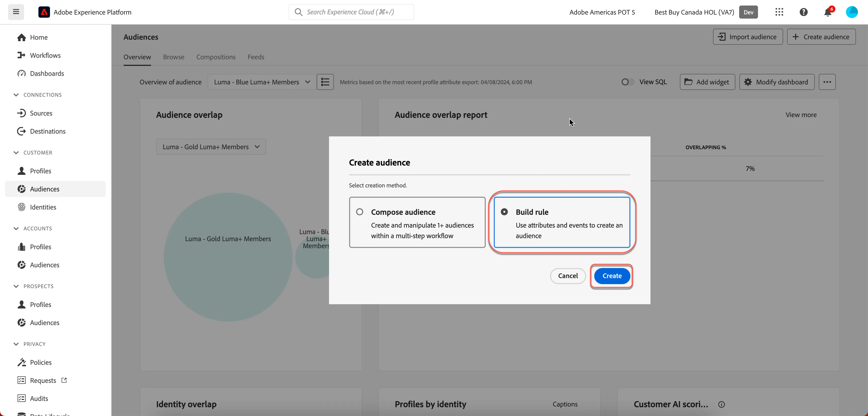Open Policies under Privacy
Viewport: 868px width, 416px height.
coord(41,362)
